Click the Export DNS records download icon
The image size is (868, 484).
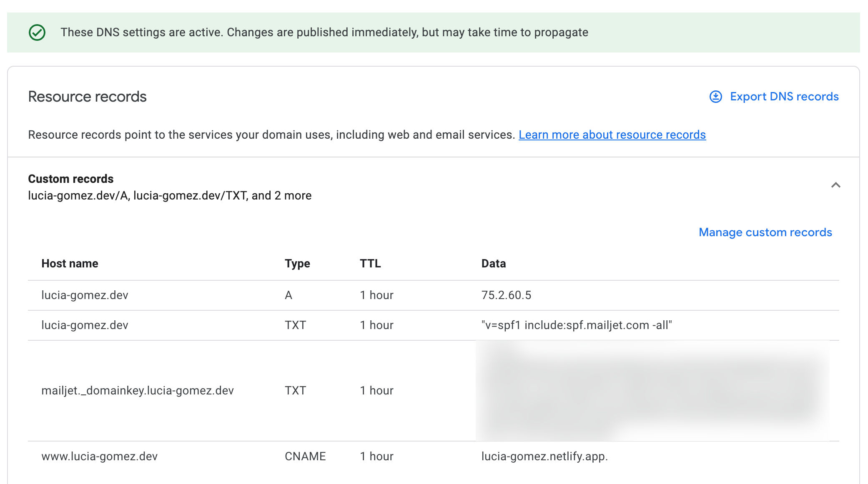pyautogui.click(x=716, y=97)
